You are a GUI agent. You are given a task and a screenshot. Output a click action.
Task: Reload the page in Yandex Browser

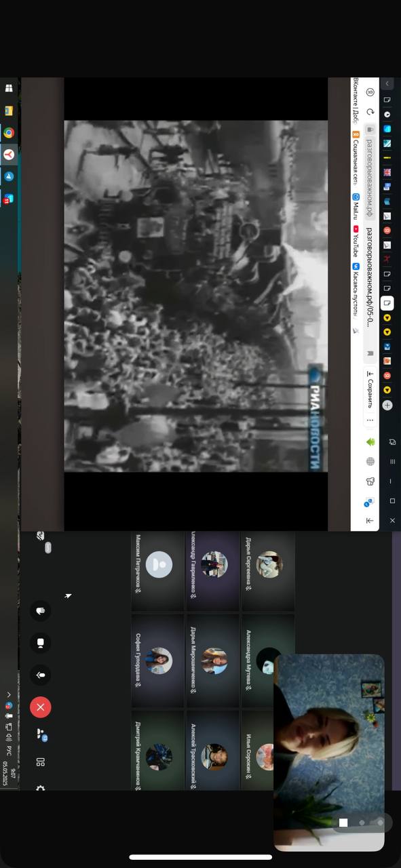(x=370, y=111)
